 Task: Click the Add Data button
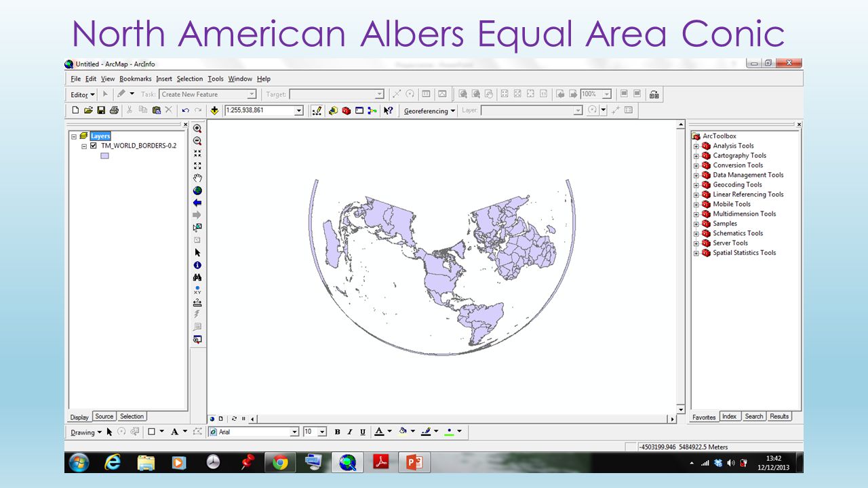point(215,110)
